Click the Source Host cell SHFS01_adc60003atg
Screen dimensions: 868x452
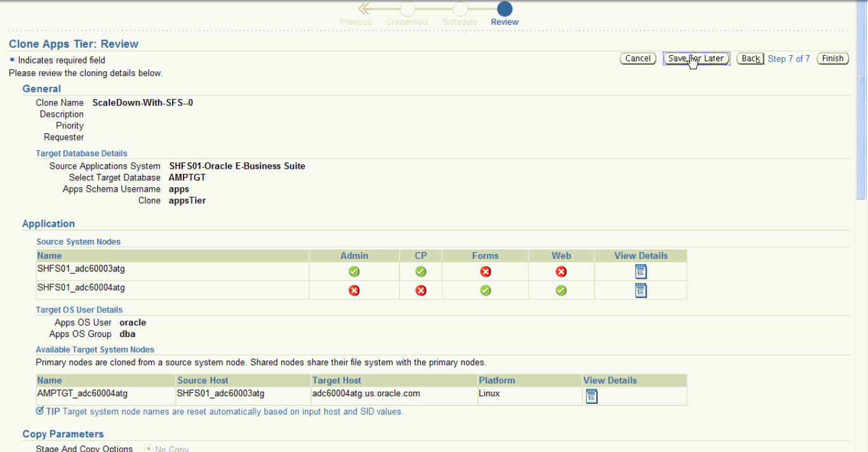click(221, 393)
